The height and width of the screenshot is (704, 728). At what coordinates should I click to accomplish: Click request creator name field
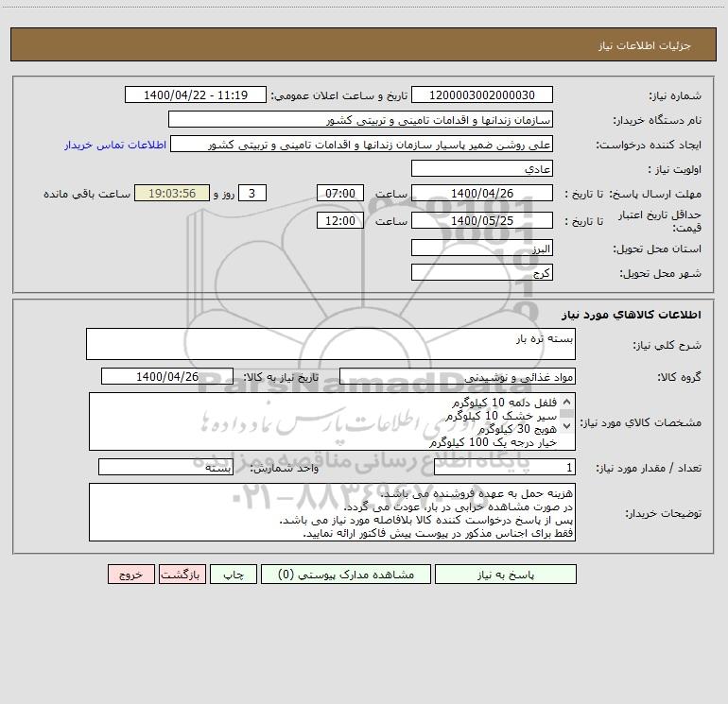pyautogui.click(x=361, y=144)
